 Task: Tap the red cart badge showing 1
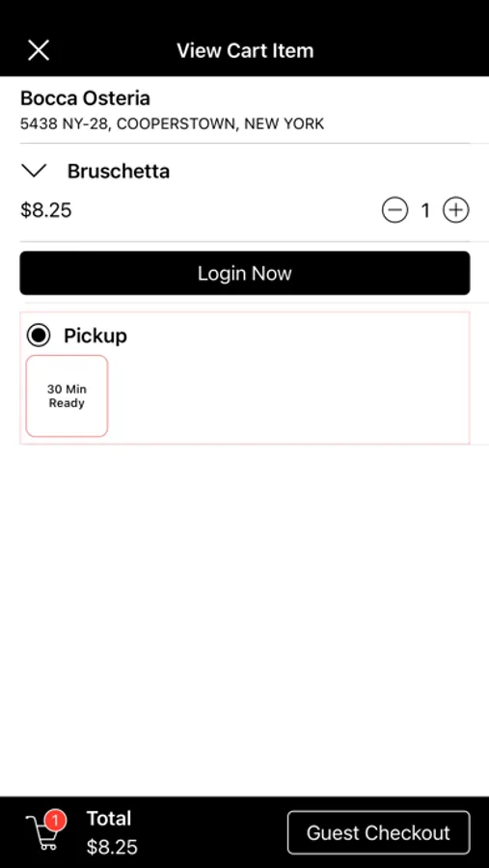[55, 820]
